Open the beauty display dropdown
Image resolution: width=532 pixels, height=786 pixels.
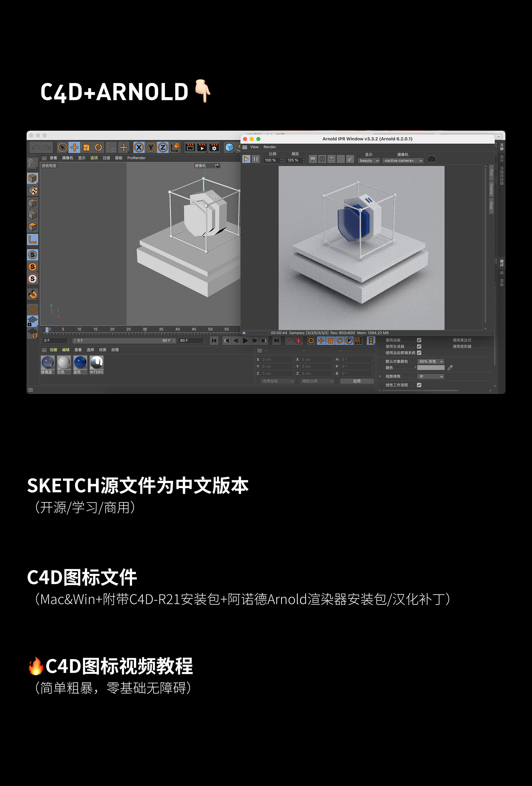[369, 161]
